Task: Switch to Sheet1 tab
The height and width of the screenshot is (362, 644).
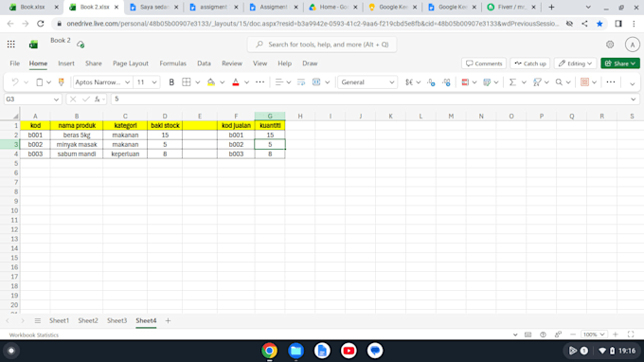Action: pos(59,320)
